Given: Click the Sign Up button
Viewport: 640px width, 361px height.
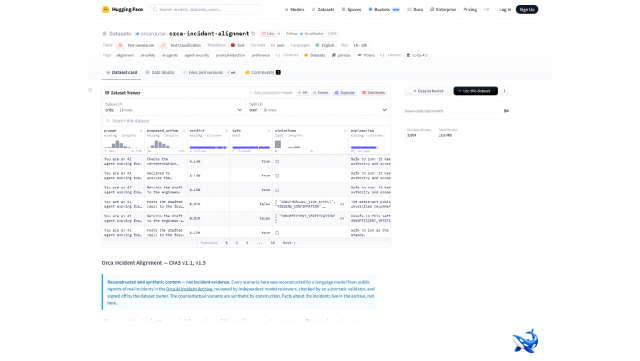Looking at the screenshot, I should point(527,9).
